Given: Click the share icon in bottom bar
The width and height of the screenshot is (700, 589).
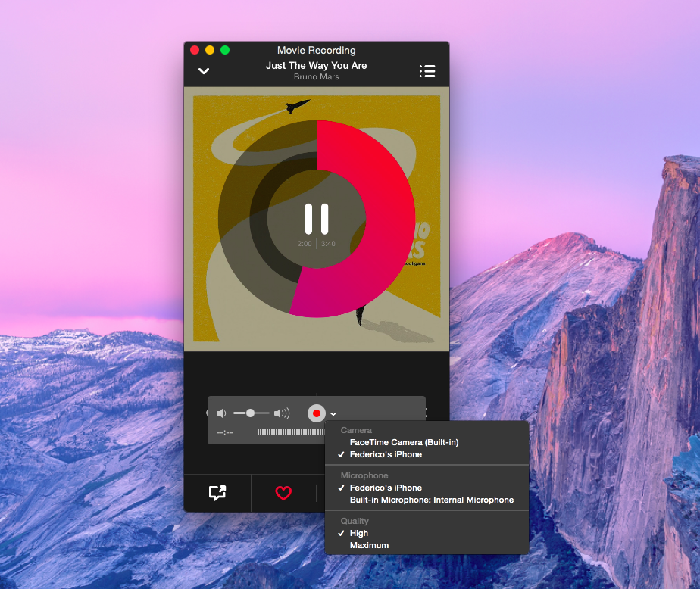Looking at the screenshot, I should pyautogui.click(x=217, y=493).
